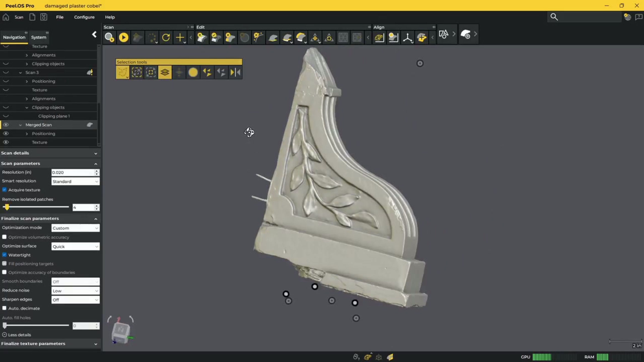This screenshot has width=644, height=362.
Task: Uncheck the Watertight checkbox
Action: pyautogui.click(x=4, y=254)
